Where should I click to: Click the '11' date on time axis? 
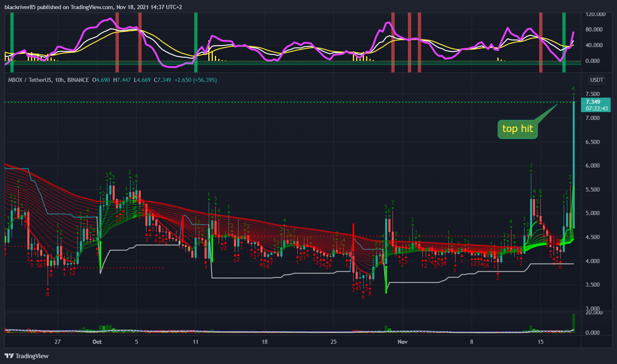pyautogui.click(x=195, y=342)
